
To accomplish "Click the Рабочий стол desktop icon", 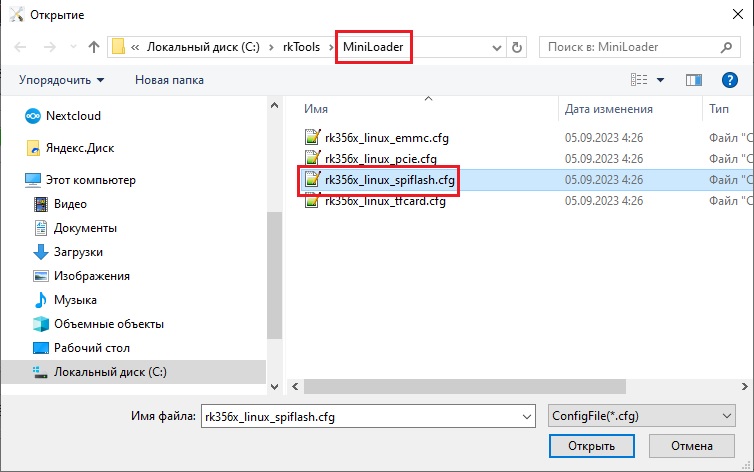I will coord(41,348).
